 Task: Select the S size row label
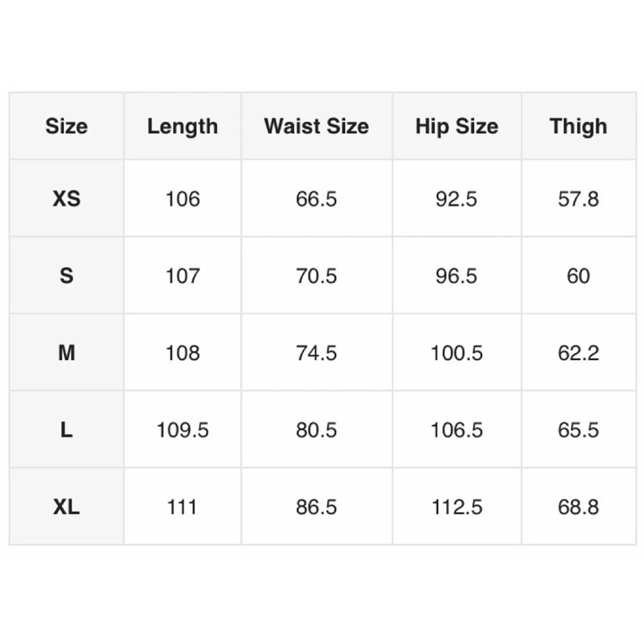(66, 276)
